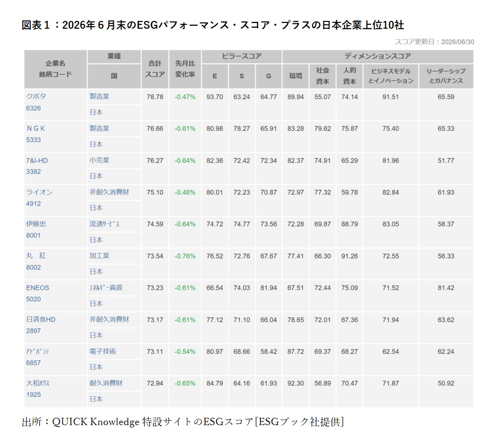Image resolution: width=504 pixels, height=447 pixels.
Task: Click total score 78.78
Action: 155,97
